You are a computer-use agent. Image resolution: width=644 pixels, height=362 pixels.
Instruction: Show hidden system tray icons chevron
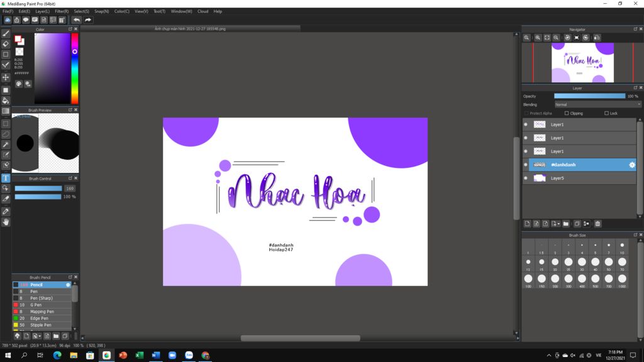point(548,356)
